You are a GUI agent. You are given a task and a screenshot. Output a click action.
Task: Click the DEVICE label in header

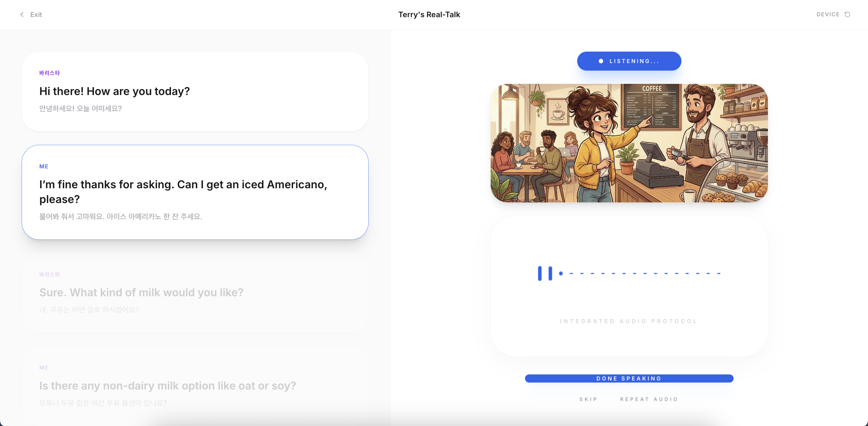828,14
